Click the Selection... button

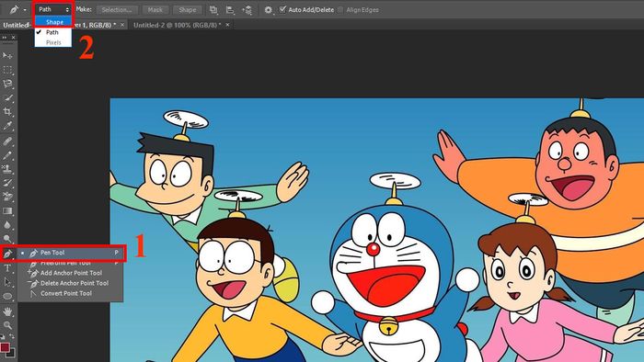(117, 10)
